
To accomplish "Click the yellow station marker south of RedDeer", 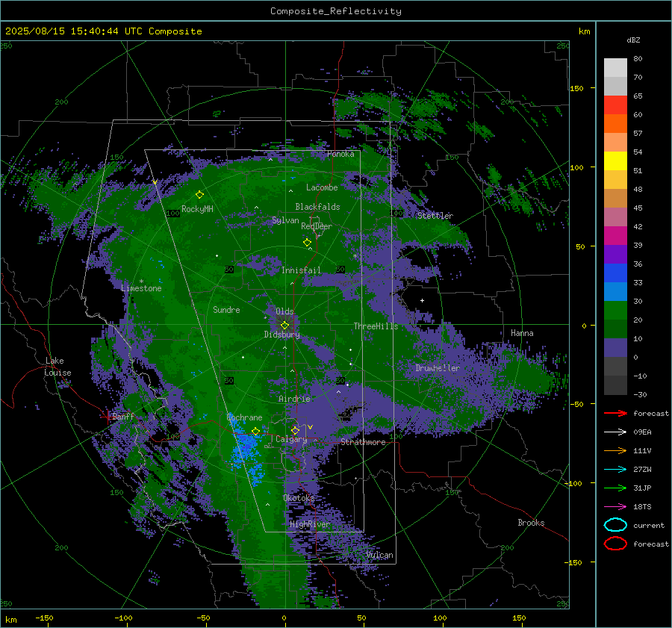I will [x=308, y=243].
